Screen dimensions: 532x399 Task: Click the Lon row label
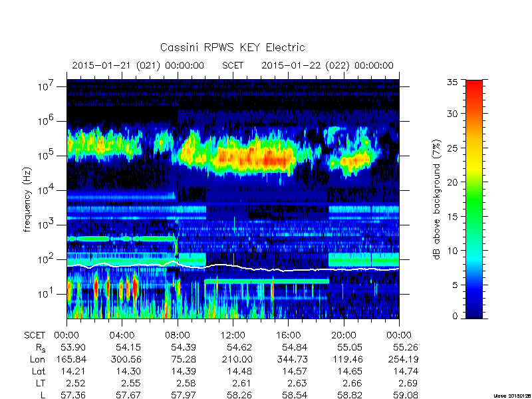(38, 359)
